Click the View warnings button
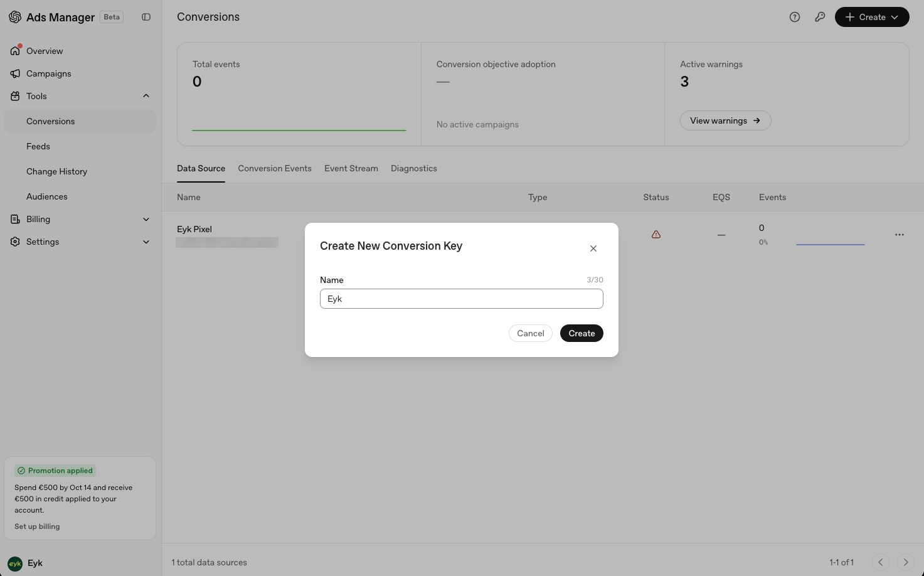924x576 pixels. pos(726,120)
